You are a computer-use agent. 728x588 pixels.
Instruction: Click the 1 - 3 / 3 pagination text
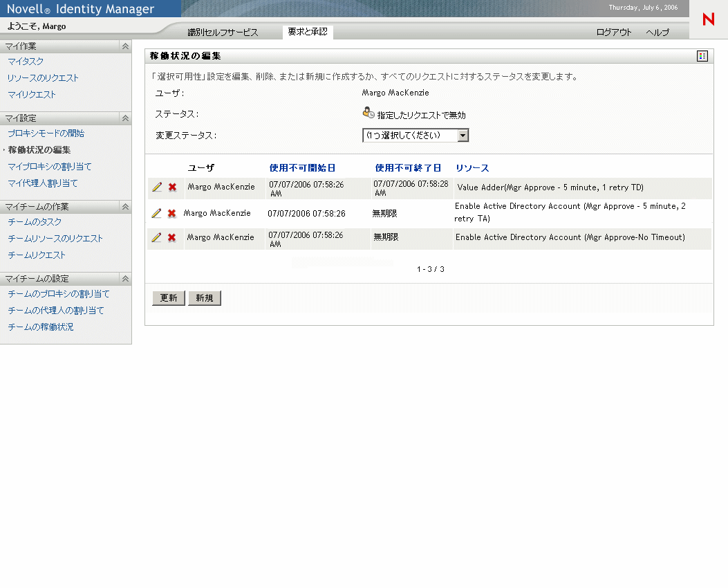coord(431,269)
